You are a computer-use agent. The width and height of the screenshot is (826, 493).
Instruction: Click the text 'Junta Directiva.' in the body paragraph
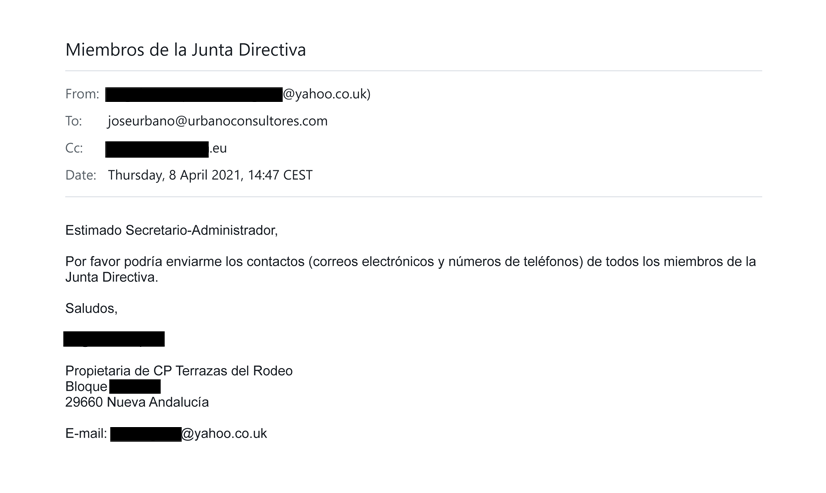[112, 278]
